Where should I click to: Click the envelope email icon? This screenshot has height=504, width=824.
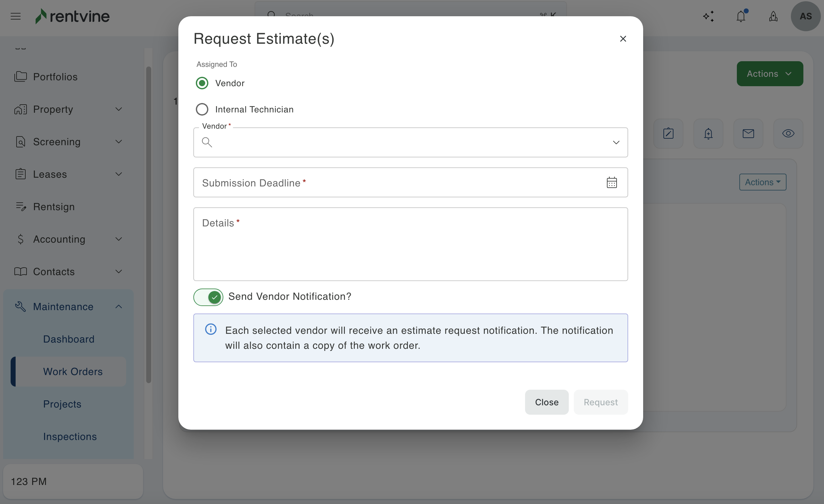(748, 134)
